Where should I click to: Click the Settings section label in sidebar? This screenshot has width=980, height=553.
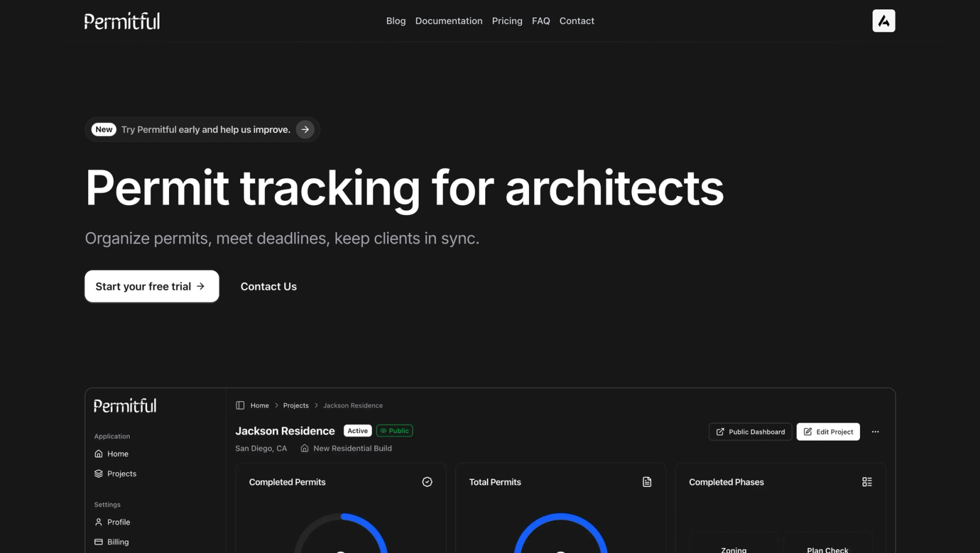coord(107,505)
